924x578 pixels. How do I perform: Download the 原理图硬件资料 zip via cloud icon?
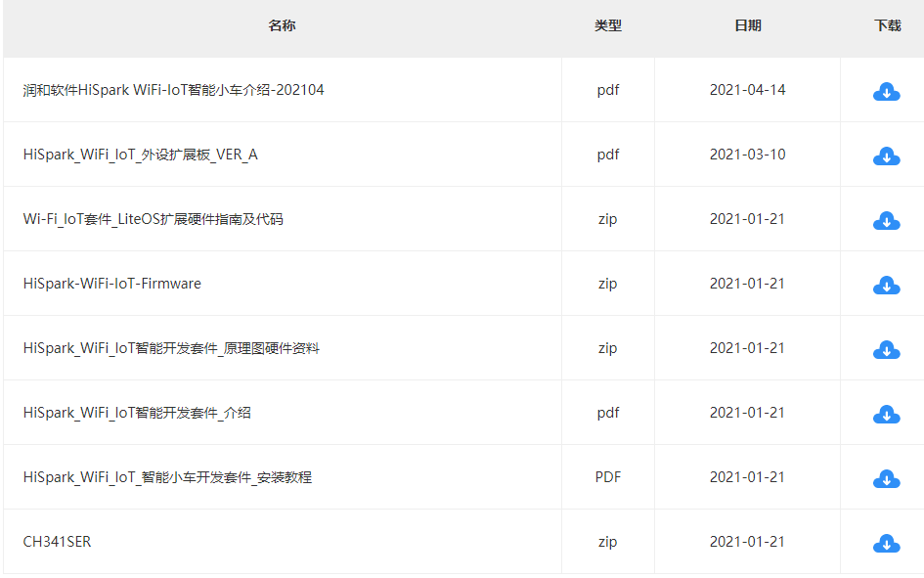pyautogui.click(x=886, y=350)
